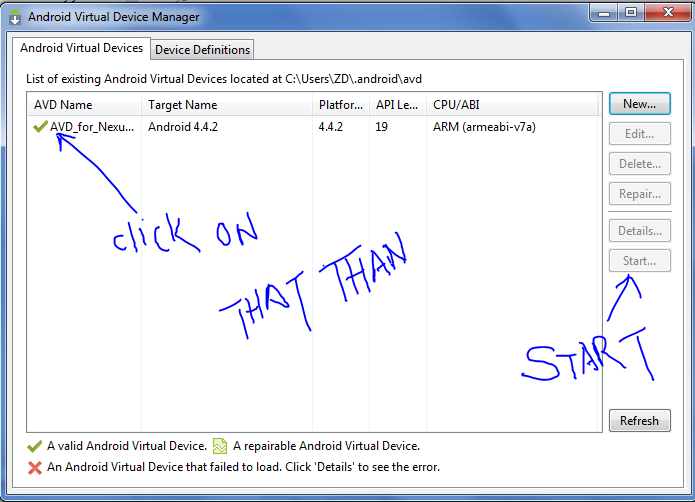Screen dimensions: 695x502
Task: Click the Delete... button
Action: tap(640, 164)
